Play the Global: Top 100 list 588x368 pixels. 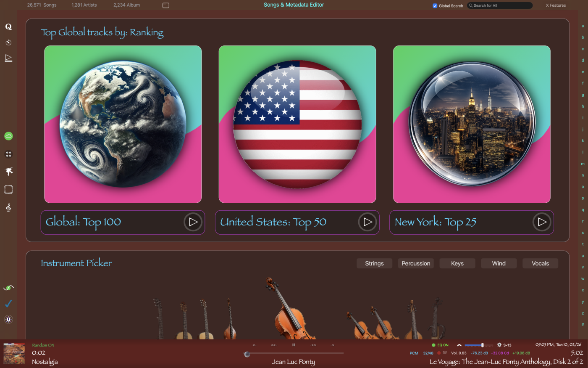point(193,222)
